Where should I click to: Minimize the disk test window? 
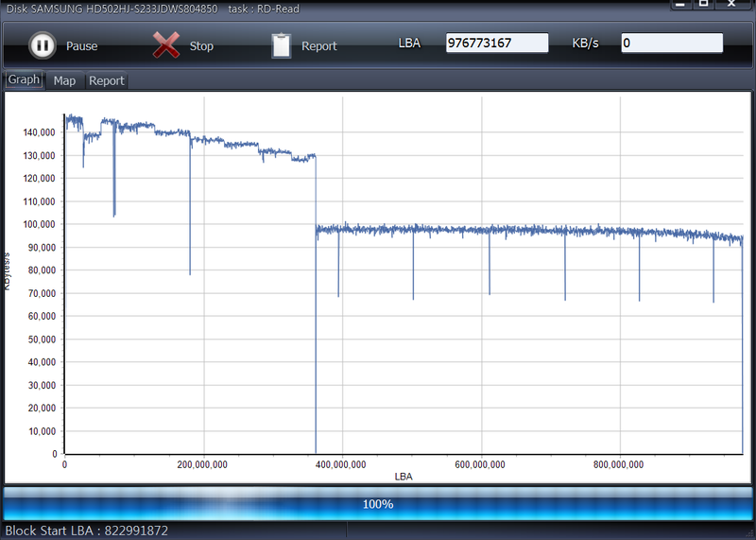(679, 4)
